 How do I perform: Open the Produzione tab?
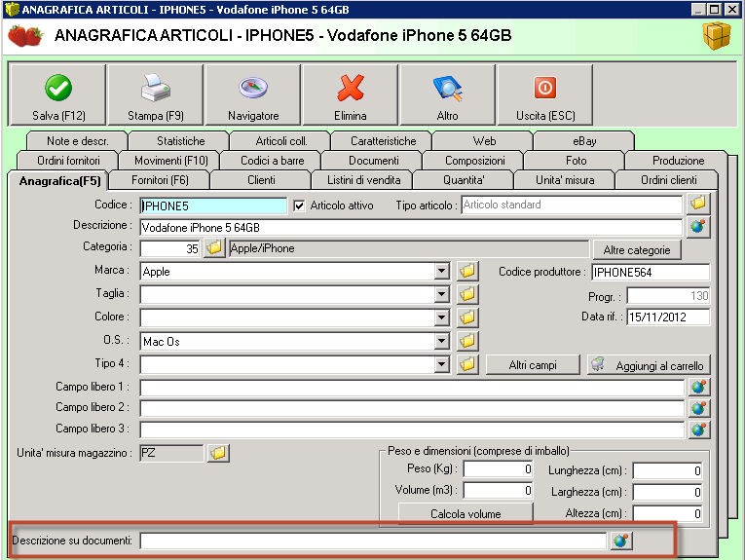tap(678, 161)
